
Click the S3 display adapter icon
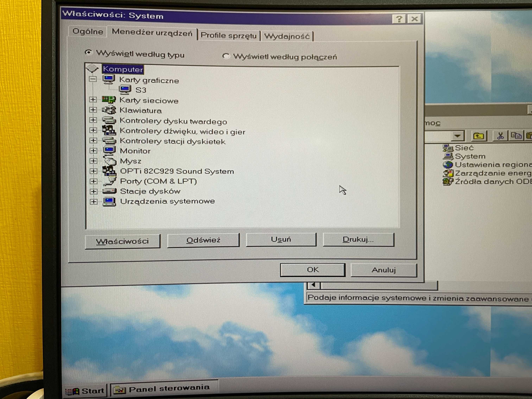click(125, 90)
